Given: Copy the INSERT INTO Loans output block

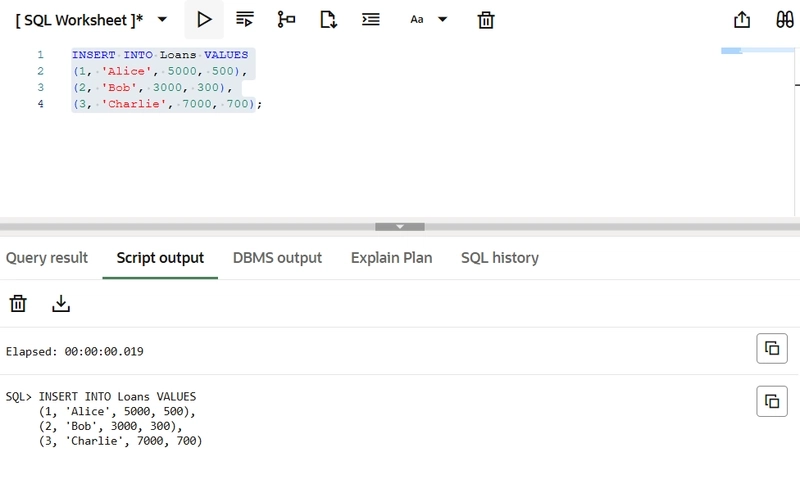Looking at the screenshot, I should coord(771,401).
